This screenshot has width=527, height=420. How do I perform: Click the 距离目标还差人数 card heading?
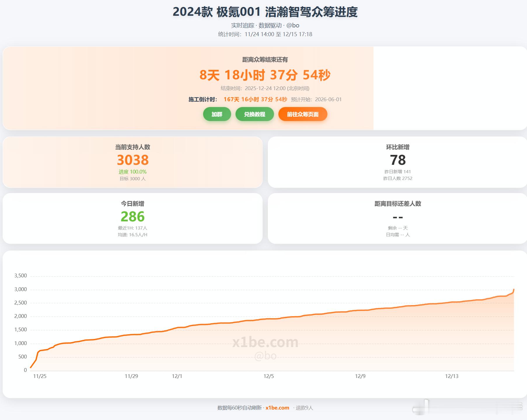click(x=398, y=204)
